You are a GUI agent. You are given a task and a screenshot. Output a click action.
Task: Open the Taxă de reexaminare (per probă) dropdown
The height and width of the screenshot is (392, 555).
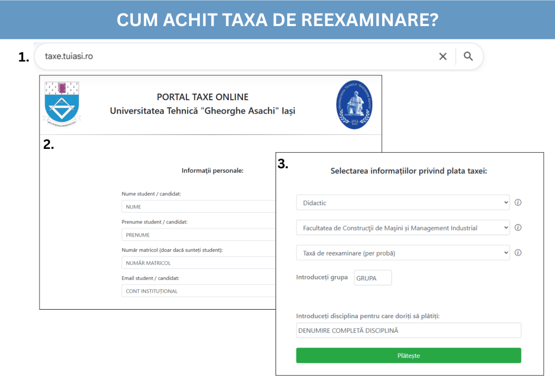pos(403,253)
